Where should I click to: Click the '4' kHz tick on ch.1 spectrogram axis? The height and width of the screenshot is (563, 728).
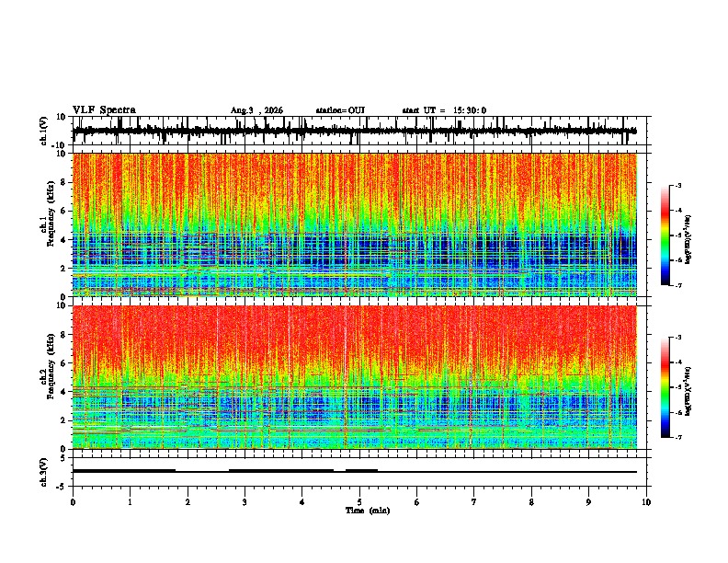click(63, 240)
